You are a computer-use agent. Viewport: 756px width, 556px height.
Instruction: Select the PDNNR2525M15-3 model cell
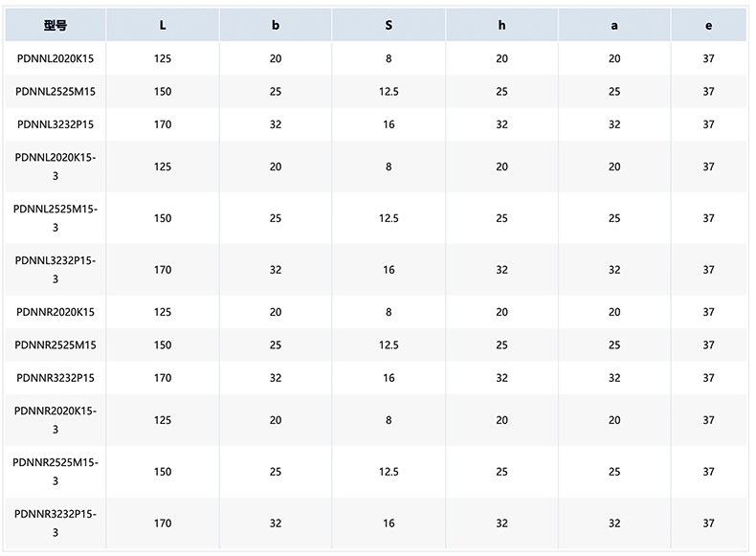(x=56, y=472)
